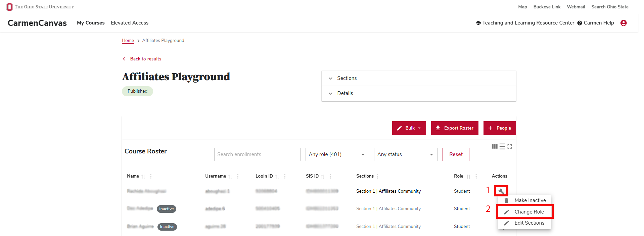Open Name column options menu dots
This screenshot has width=644, height=236.
coord(151,176)
